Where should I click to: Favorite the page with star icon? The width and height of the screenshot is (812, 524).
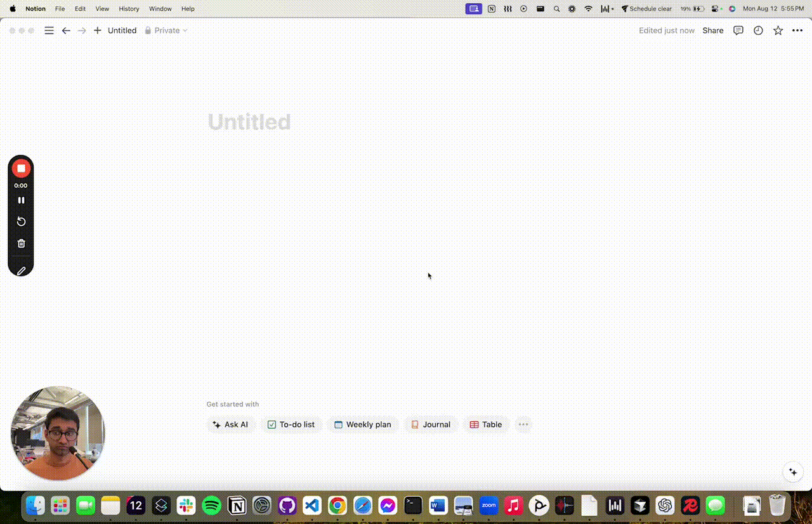[x=778, y=30]
